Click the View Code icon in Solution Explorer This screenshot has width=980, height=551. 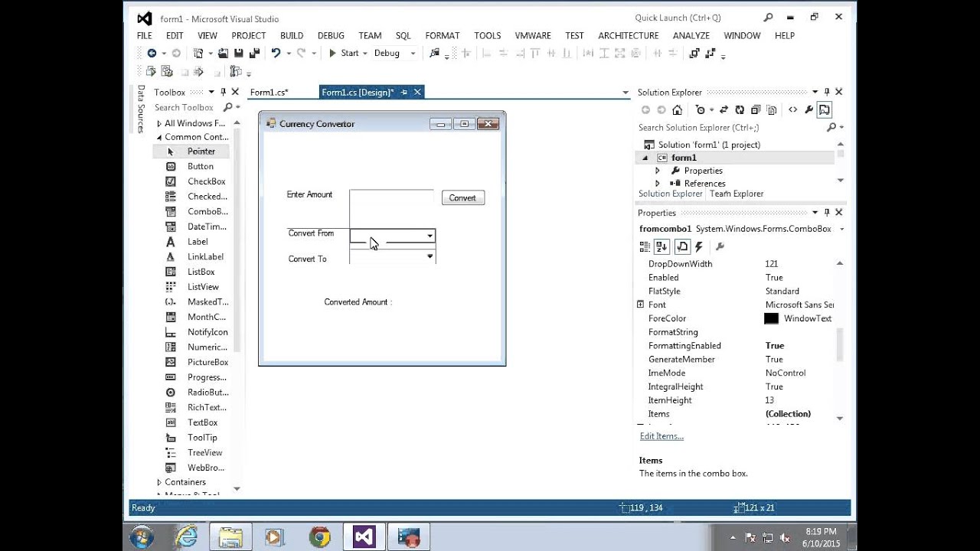792,110
